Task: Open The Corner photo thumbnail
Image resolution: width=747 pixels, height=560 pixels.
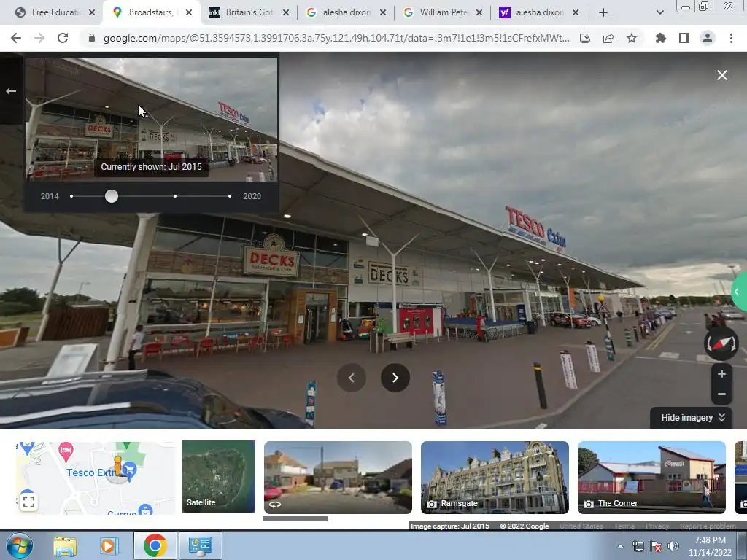Action: [x=651, y=477]
